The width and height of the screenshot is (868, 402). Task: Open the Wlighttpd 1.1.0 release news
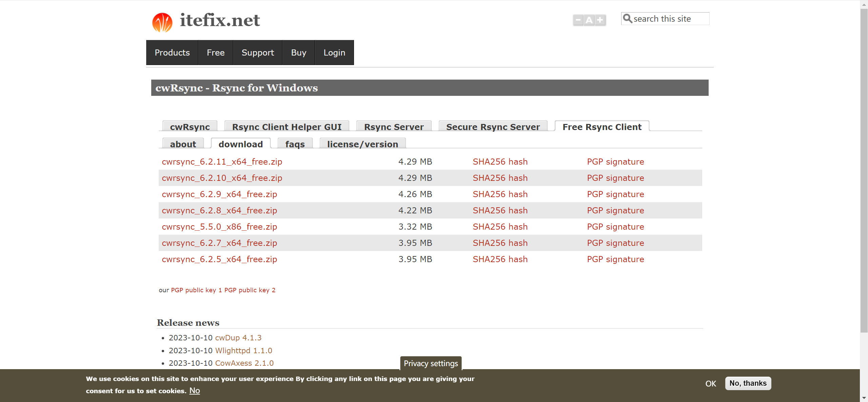(x=244, y=351)
